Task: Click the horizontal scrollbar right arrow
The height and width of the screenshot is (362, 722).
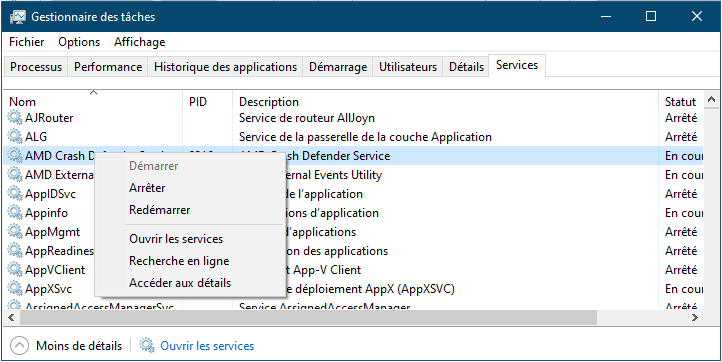Action: (x=695, y=317)
